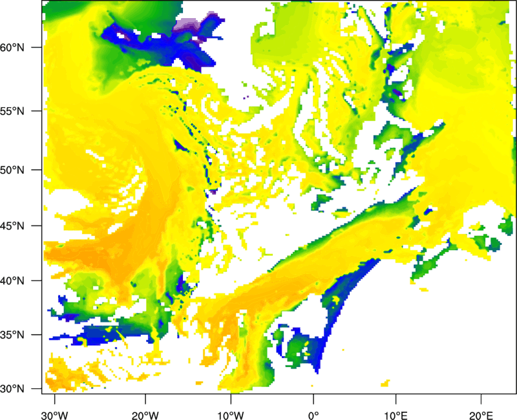Click the 30°N latitude label
The height and width of the screenshot is (420, 517).
[x=12, y=389]
